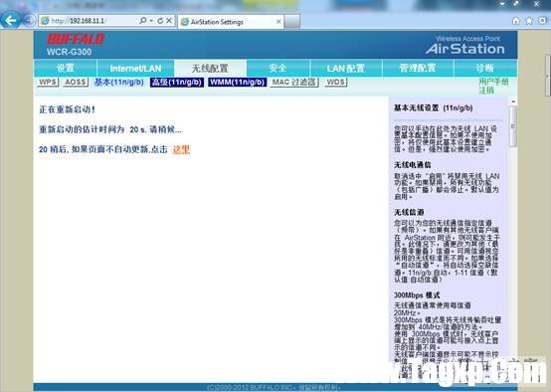Open a new blank browser tab
The width and height of the screenshot is (551, 392).
[x=292, y=22]
